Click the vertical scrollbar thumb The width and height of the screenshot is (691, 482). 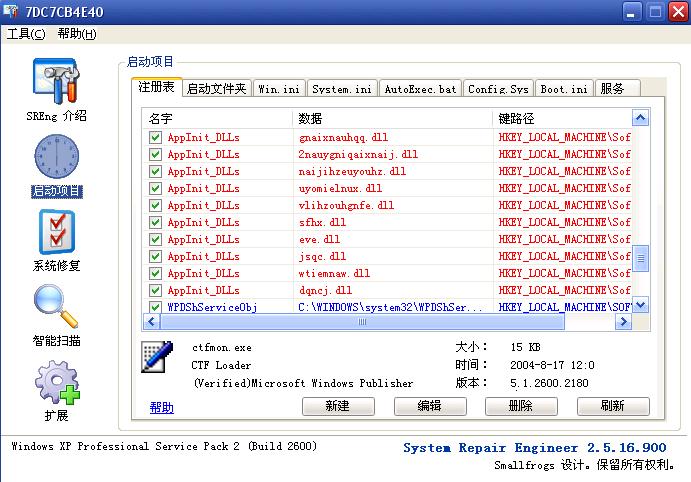[x=640, y=258]
